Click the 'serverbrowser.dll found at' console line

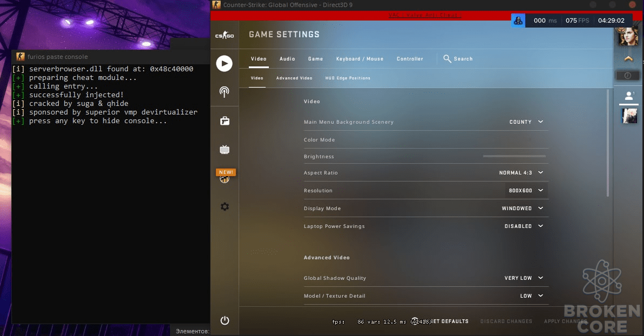(103, 69)
